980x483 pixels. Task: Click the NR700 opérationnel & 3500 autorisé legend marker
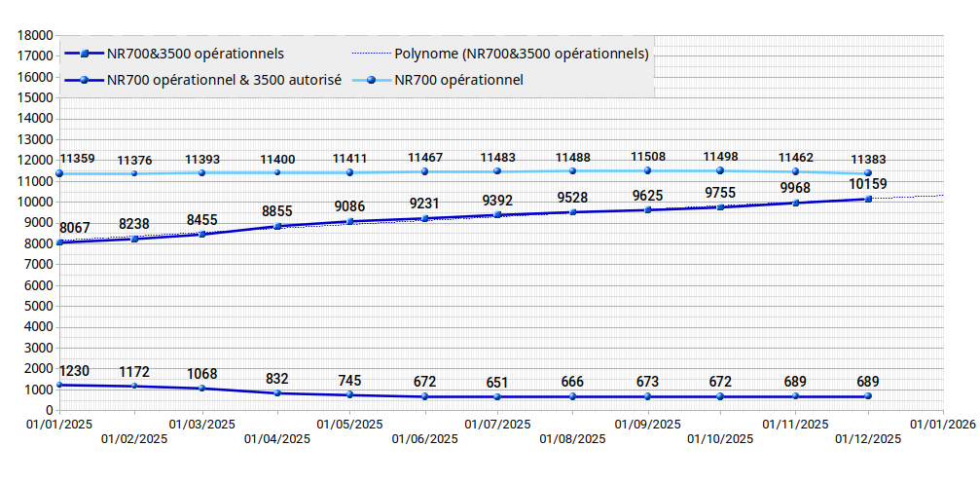pyautogui.click(x=85, y=80)
